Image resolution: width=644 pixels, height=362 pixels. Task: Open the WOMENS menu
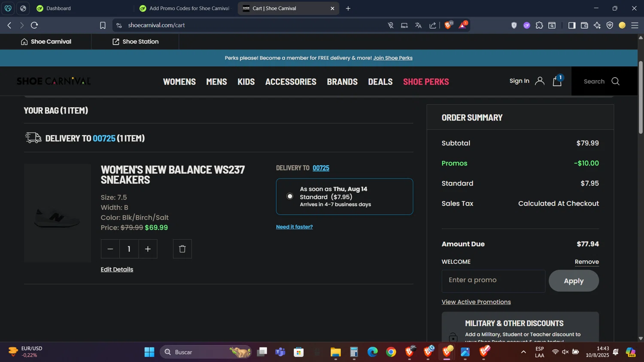tap(179, 81)
